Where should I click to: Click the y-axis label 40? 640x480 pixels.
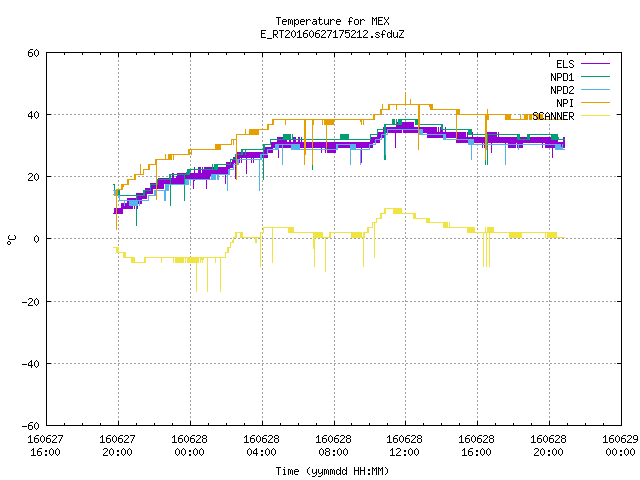[33, 115]
